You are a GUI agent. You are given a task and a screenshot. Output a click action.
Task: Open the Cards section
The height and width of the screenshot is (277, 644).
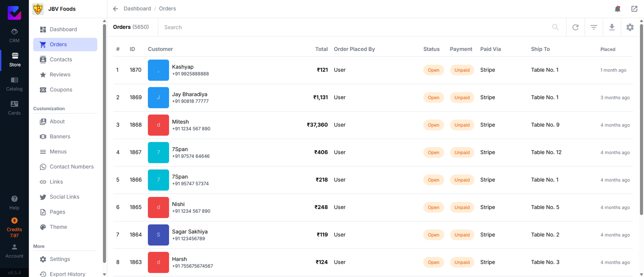pyautogui.click(x=14, y=108)
